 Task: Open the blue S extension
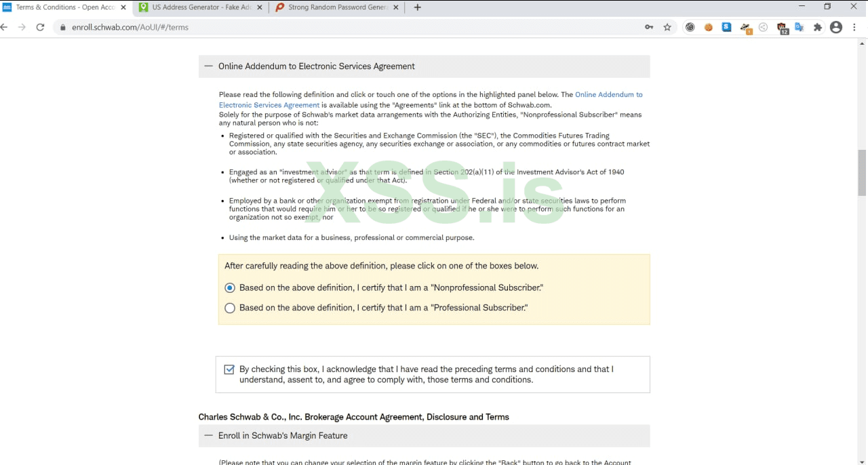pos(727,27)
